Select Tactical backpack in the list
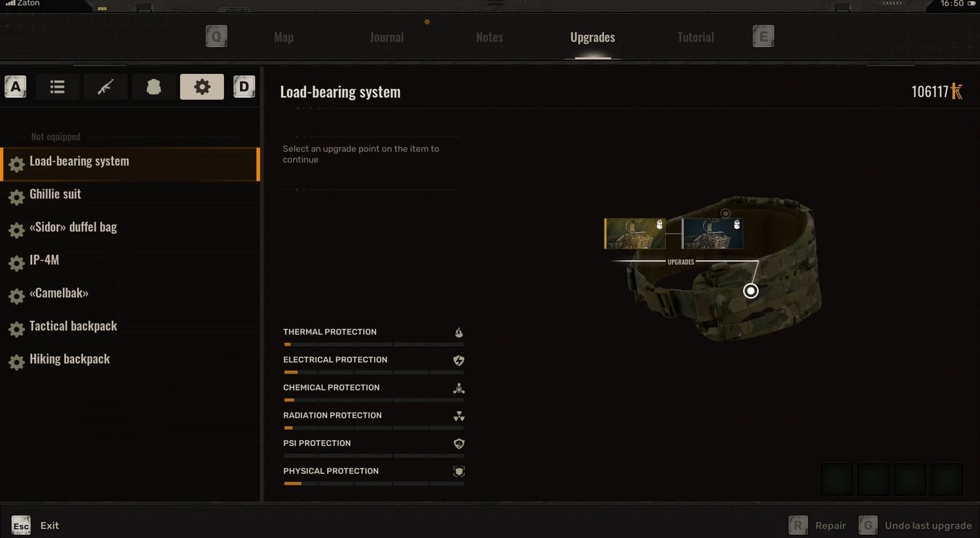This screenshot has height=538, width=980. [x=73, y=327]
